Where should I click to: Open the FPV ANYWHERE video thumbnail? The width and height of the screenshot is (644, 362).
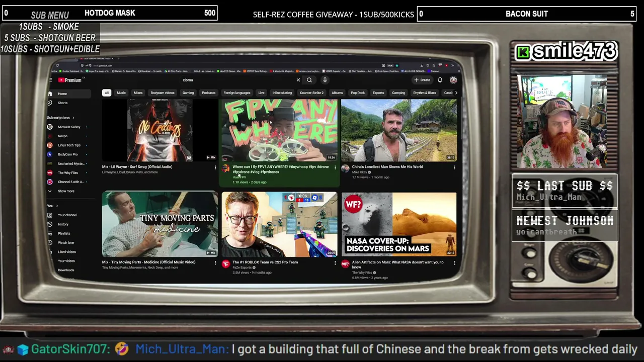280,130
